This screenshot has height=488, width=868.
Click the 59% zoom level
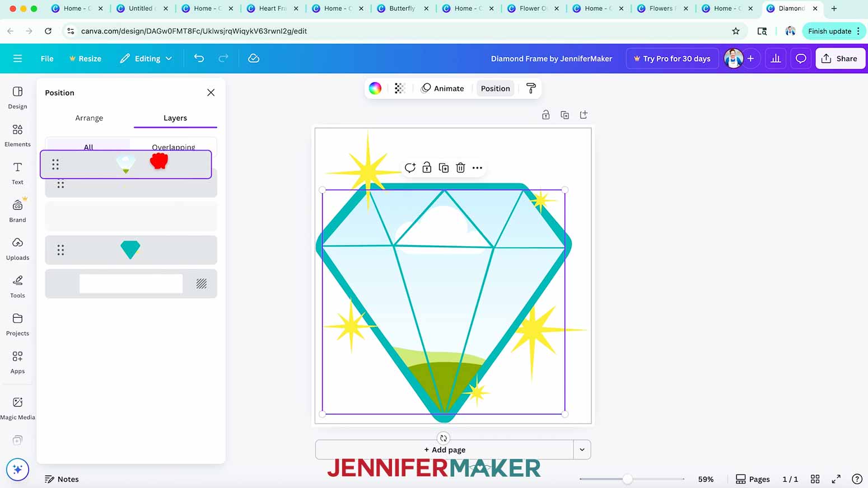(706, 479)
